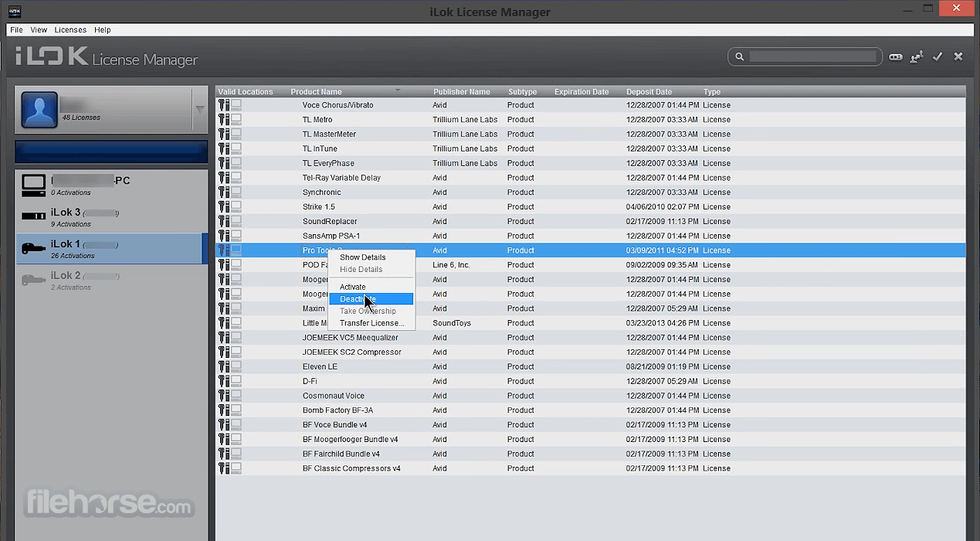This screenshot has width=980, height=541.
Task: Sort by the Publisher Name column header
Action: point(462,92)
